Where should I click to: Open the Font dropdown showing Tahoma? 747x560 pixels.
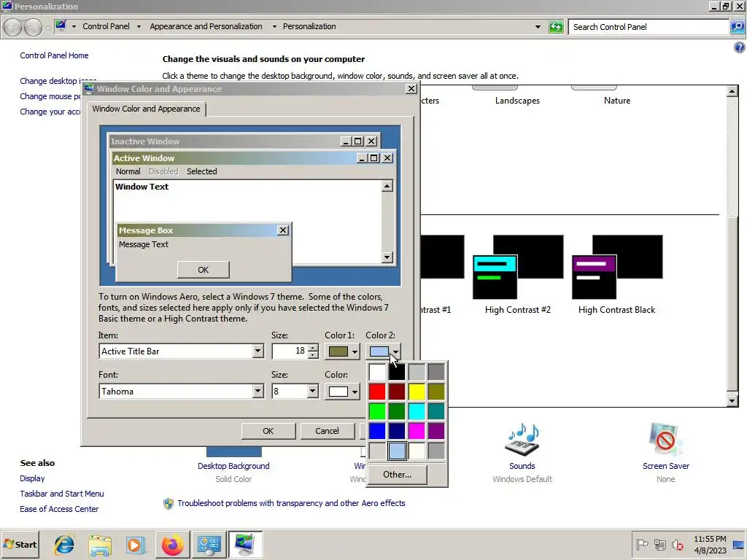[258, 392]
